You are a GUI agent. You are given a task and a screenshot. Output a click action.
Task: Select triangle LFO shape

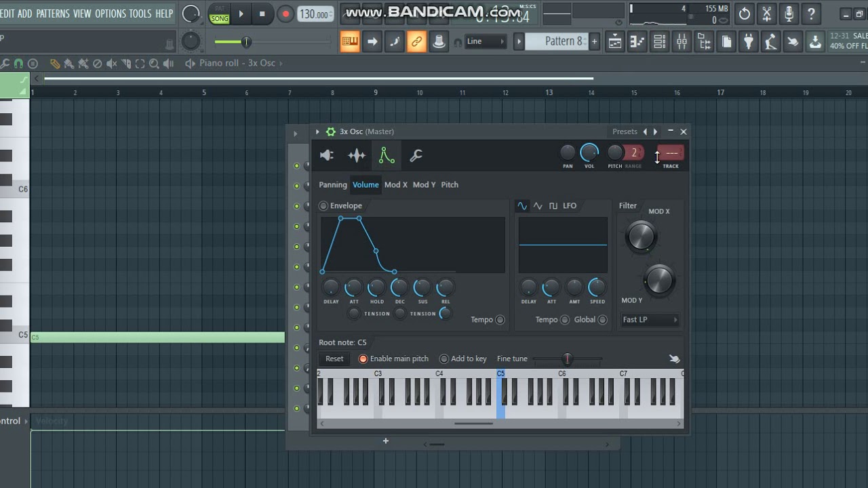click(538, 206)
